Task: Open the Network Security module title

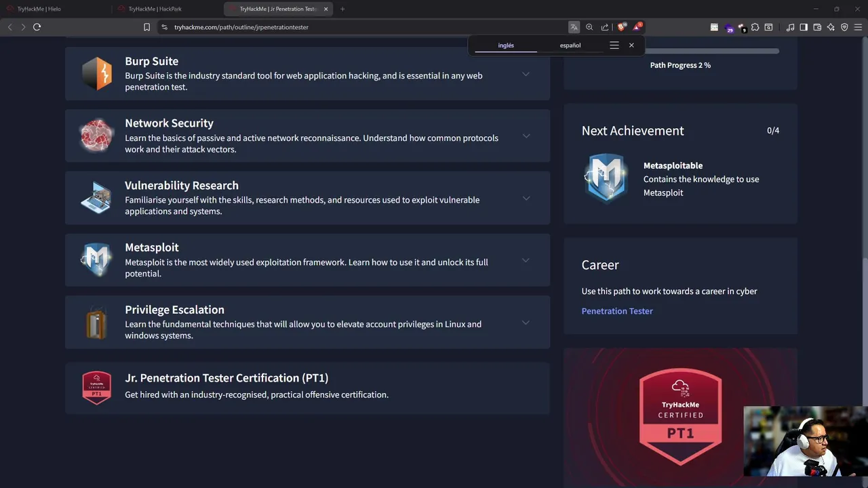Action: pos(169,123)
